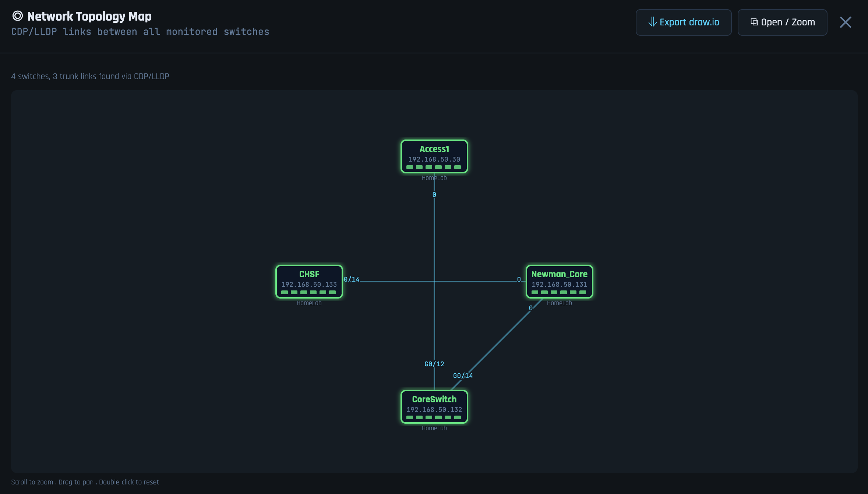The width and height of the screenshot is (868, 494).
Task: Click the 0/14 port label beside CHSF
Action: pyautogui.click(x=352, y=279)
